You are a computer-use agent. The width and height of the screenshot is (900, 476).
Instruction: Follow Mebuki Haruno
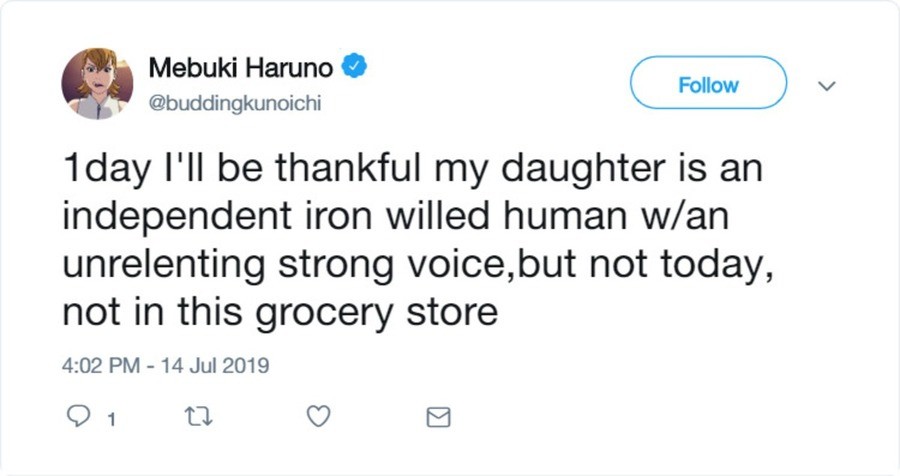tap(708, 84)
